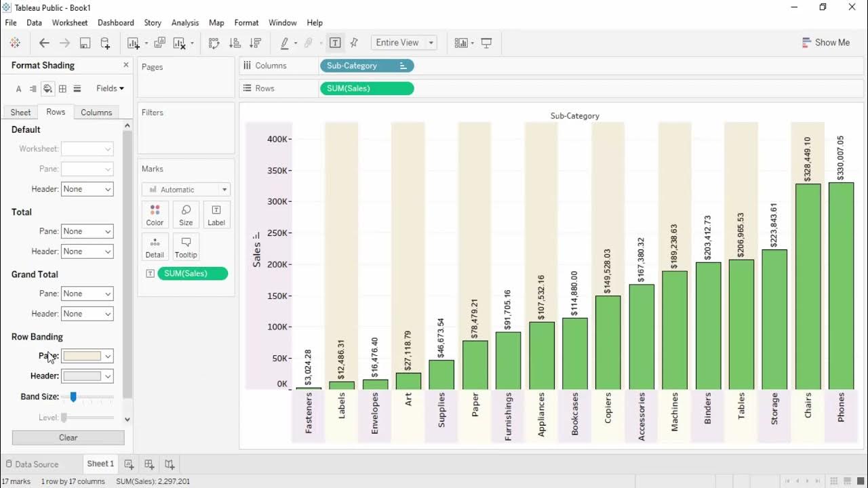Screen dimensions: 868x488
Task: Click the New Worksheet toolbar icon
Action: [x=134, y=43]
